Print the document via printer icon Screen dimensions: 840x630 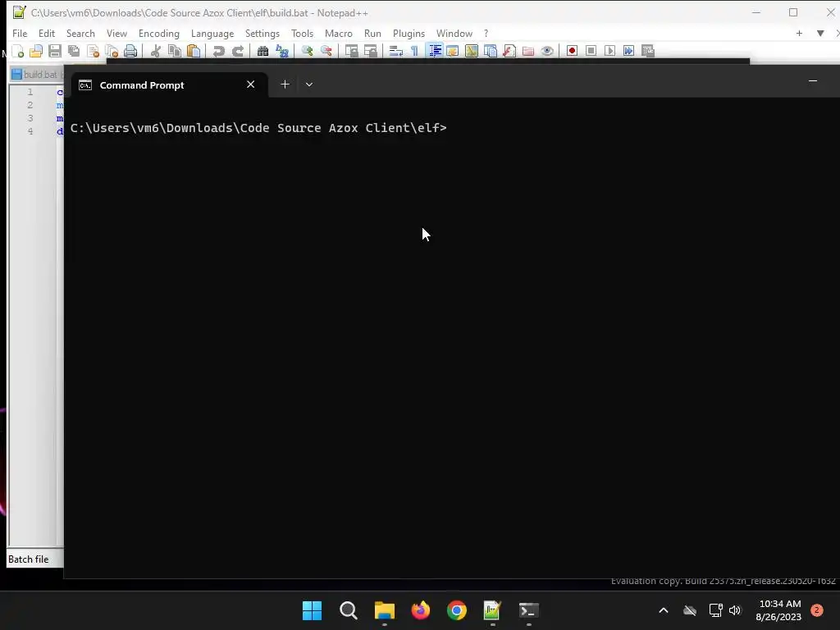(130, 51)
